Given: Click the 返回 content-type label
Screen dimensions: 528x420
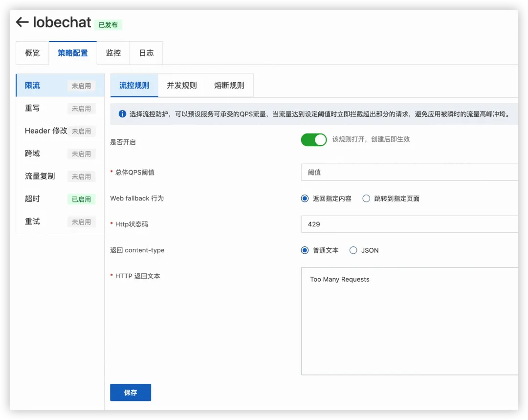Looking at the screenshot, I should pyautogui.click(x=137, y=250).
